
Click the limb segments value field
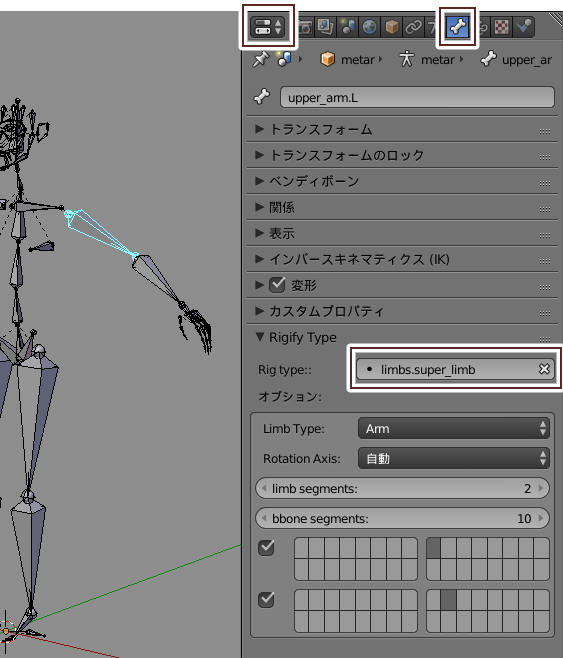[402, 488]
